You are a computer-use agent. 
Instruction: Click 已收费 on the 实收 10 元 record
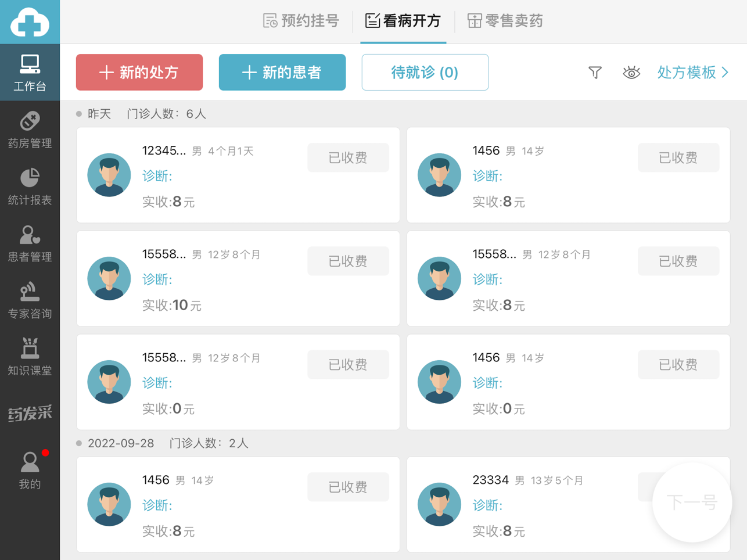(x=348, y=261)
